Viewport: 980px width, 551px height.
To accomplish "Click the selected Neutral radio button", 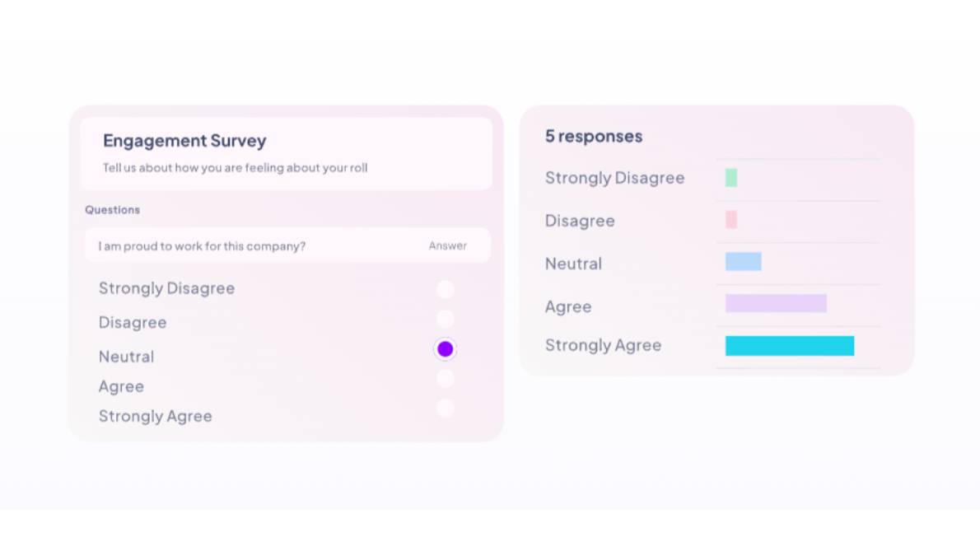I will pos(446,349).
